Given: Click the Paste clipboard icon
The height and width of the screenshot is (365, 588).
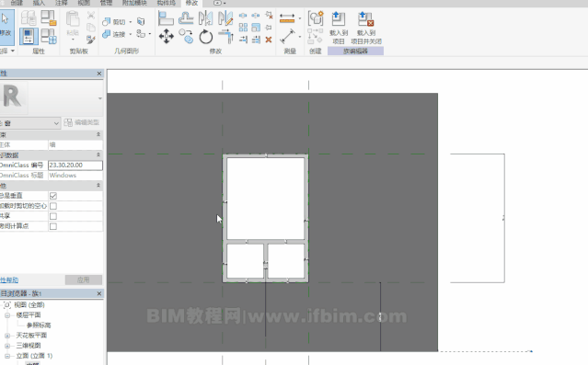Looking at the screenshot, I should coord(73,19).
